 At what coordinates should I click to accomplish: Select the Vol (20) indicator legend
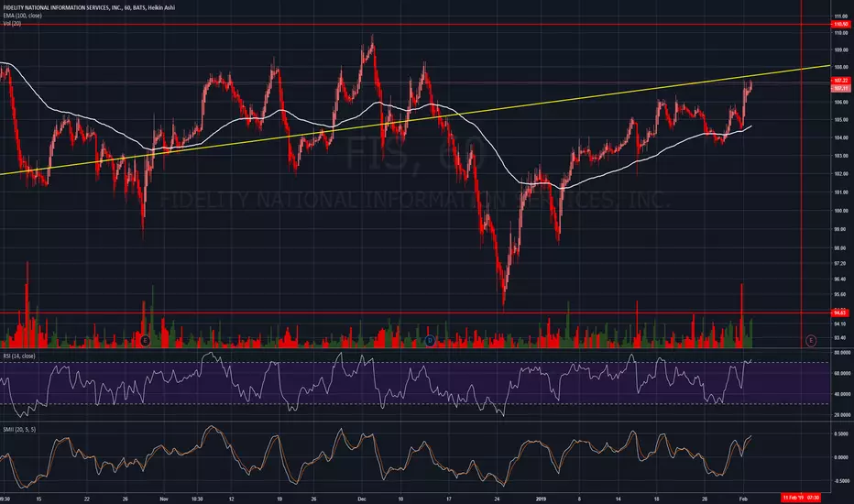coord(12,24)
